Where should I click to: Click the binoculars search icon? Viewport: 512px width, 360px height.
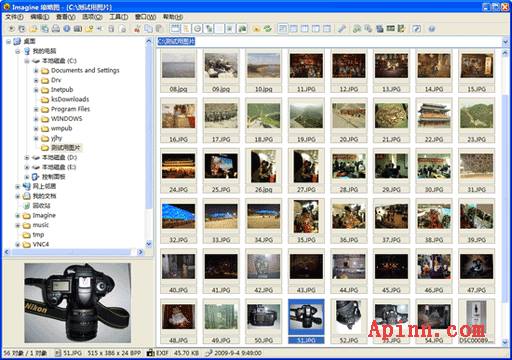(357, 29)
